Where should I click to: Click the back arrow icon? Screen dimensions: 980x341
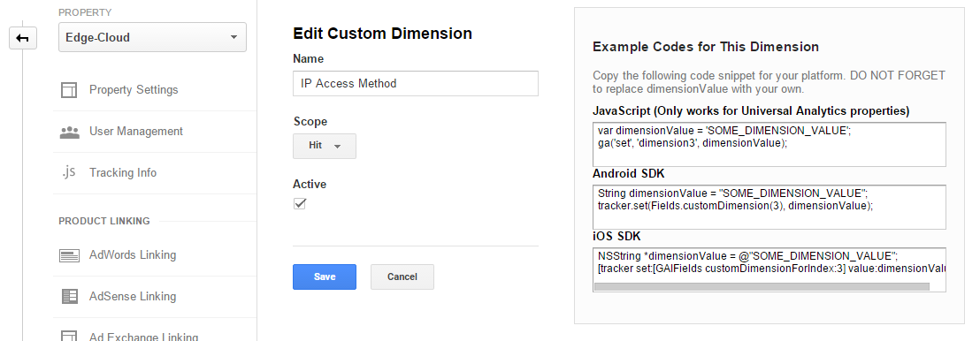(x=22, y=38)
